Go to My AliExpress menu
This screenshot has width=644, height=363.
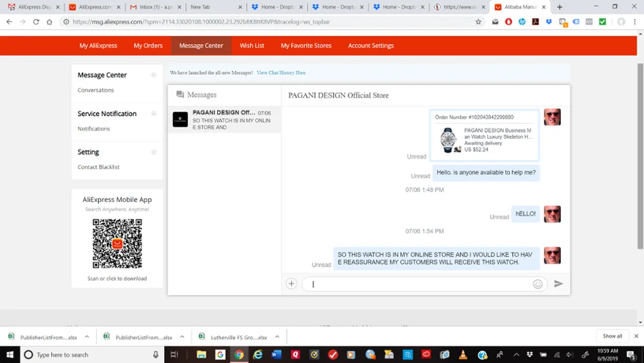[98, 46]
